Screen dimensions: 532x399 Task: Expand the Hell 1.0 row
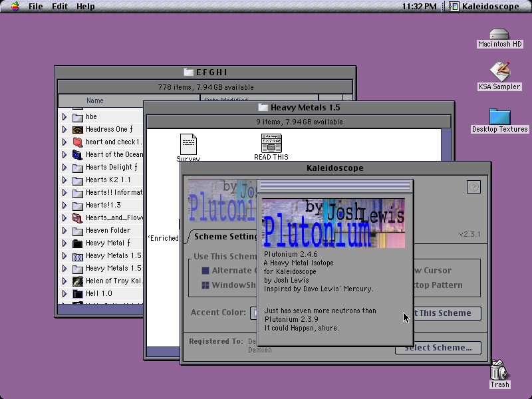pyautogui.click(x=65, y=294)
